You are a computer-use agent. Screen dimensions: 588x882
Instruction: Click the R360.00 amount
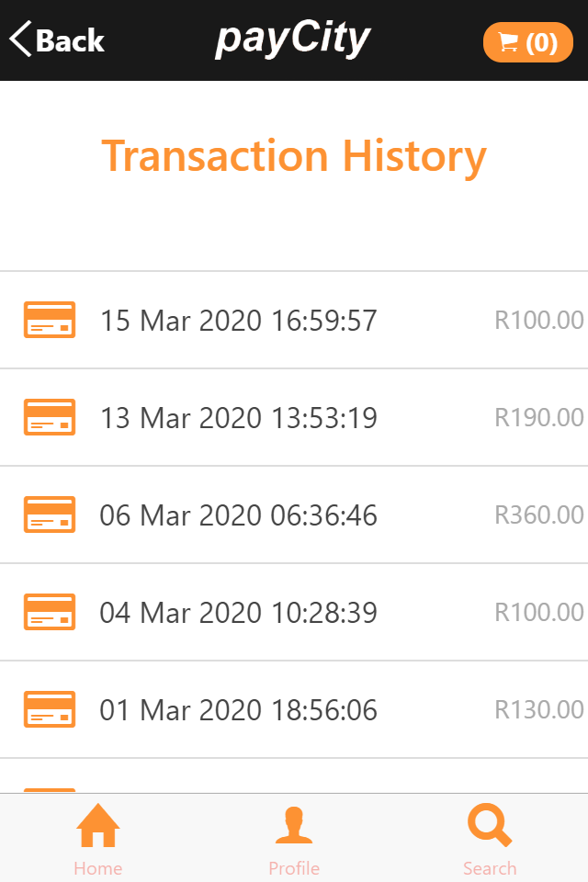[x=538, y=514]
